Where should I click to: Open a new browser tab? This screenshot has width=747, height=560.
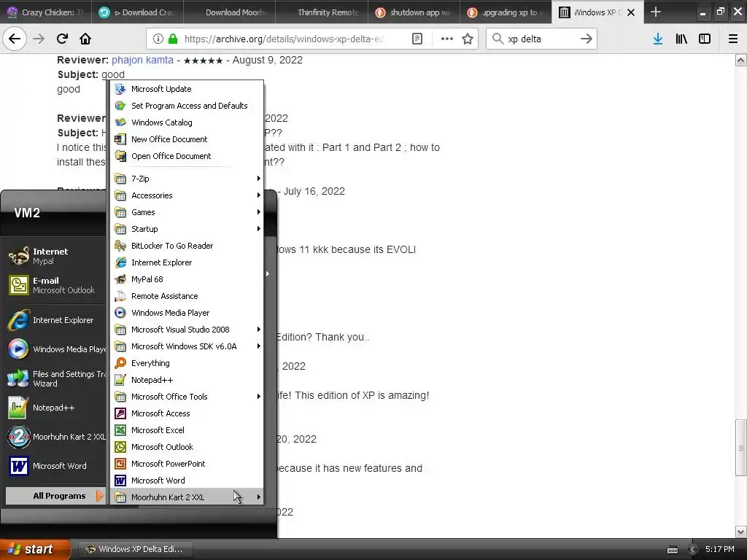pos(656,12)
